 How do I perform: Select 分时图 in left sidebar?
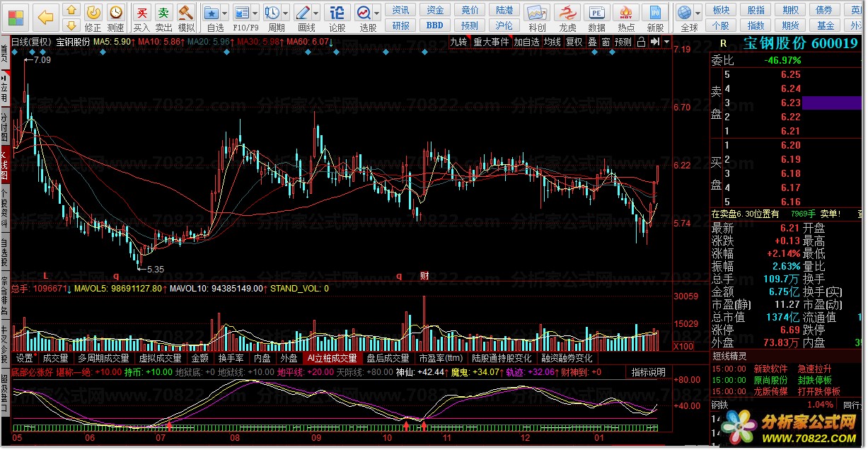coord(5,126)
